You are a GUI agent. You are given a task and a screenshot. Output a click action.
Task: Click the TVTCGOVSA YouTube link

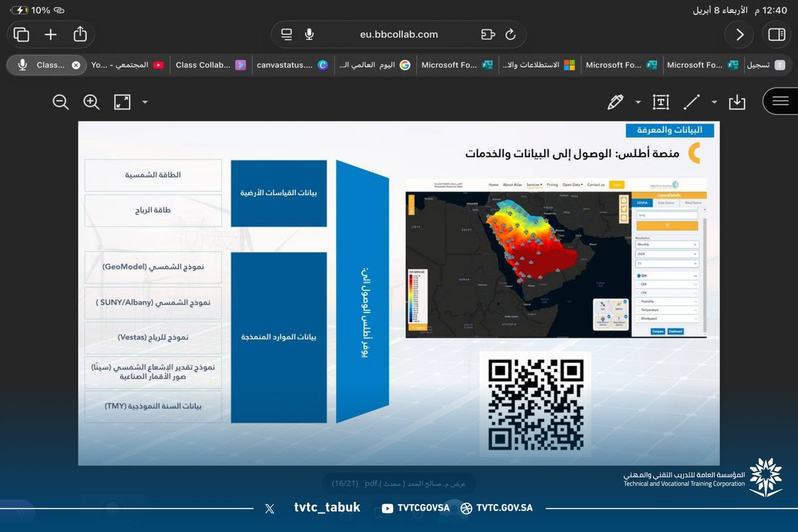pos(416,508)
